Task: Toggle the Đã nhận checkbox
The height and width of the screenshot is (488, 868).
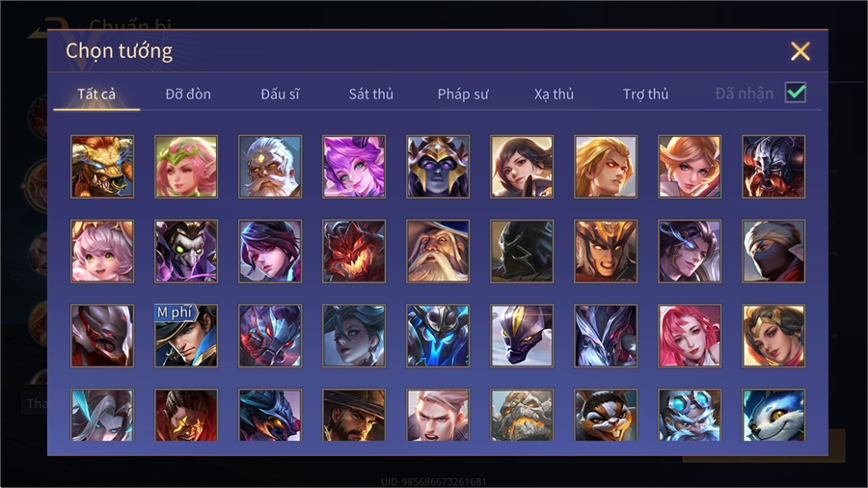Action: [796, 93]
